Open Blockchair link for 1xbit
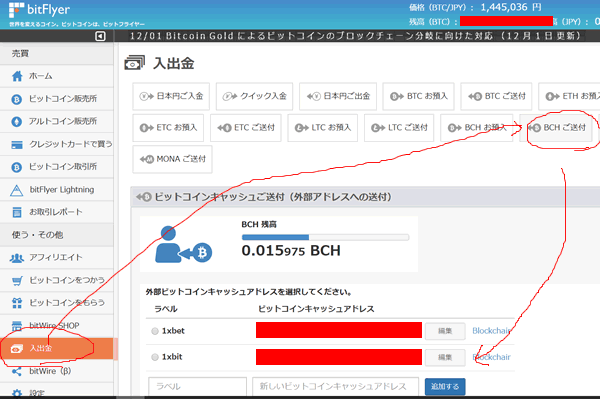The width and height of the screenshot is (600, 399). pyautogui.click(x=491, y=357)
